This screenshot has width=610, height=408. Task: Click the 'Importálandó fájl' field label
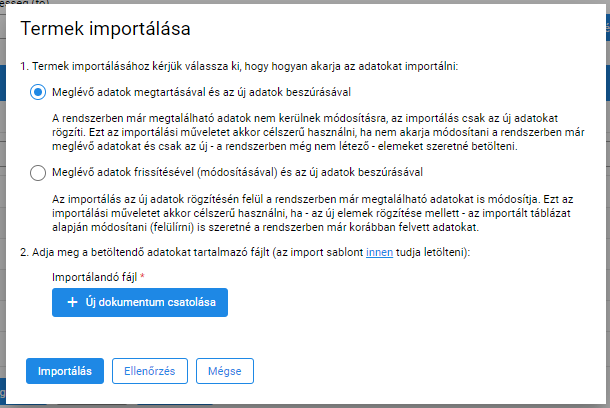click(95, 277)
